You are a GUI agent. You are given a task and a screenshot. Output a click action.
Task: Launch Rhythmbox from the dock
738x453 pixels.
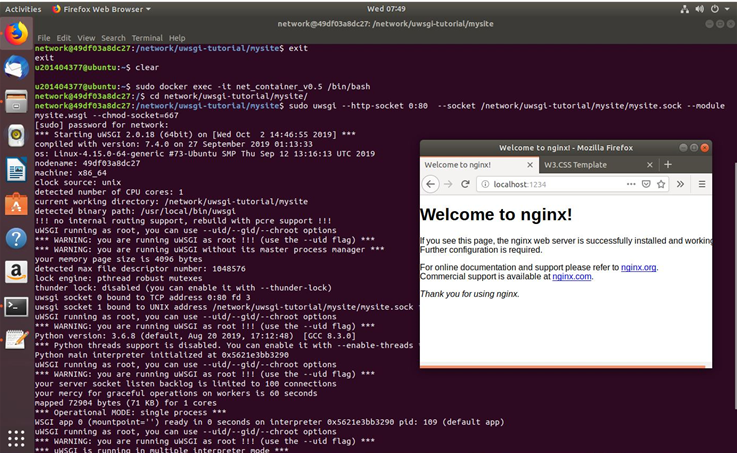tap(16, 136)
